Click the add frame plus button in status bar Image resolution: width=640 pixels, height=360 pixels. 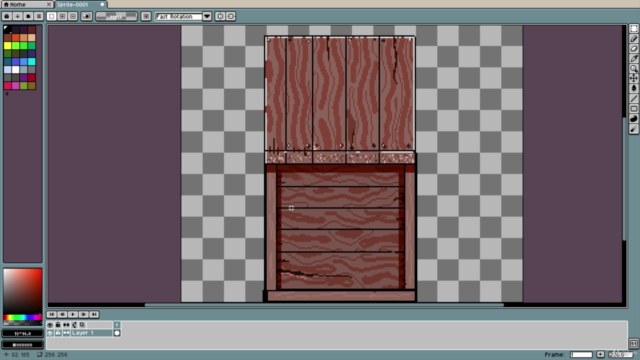point(600,354)
